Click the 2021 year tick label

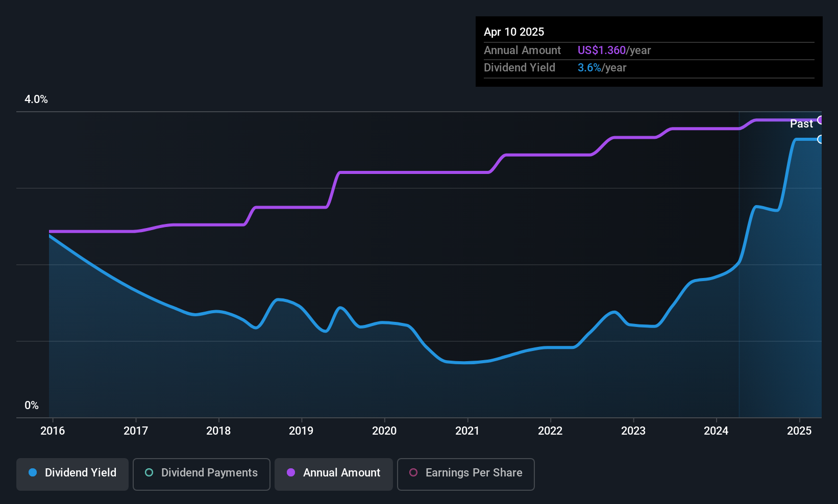(467, 431)
